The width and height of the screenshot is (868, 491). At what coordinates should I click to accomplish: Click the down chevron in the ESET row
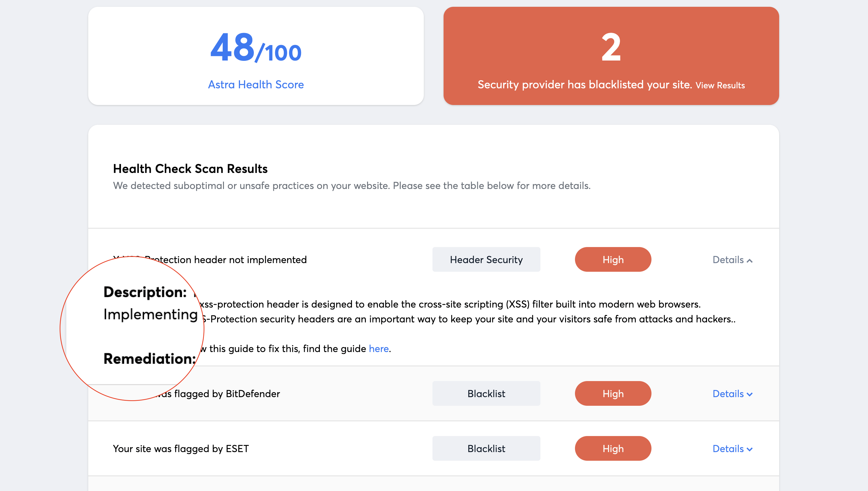[749, 449]
